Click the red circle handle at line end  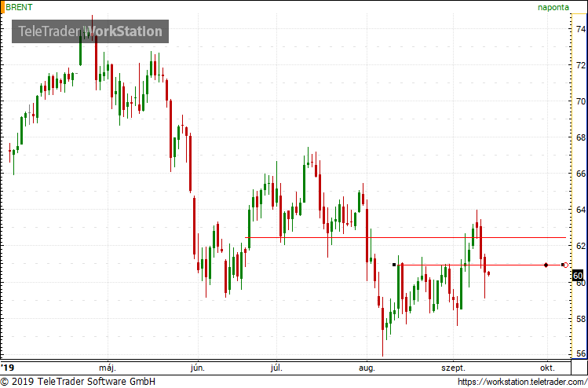click(566, 265)
